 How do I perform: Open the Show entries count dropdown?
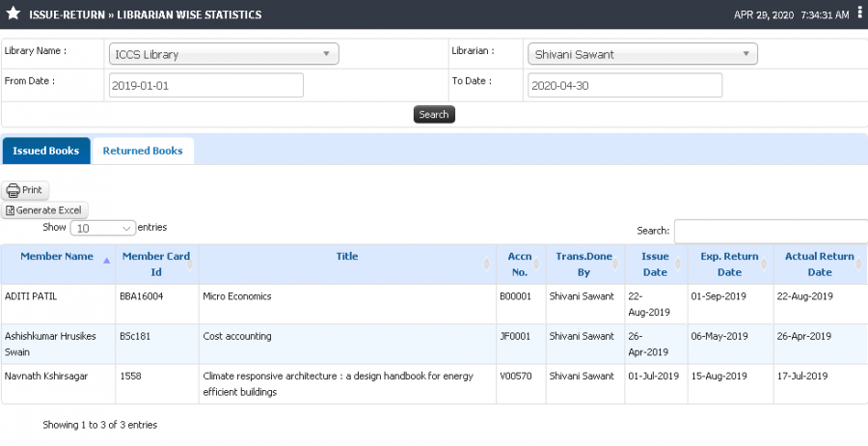pyautogui.click(x=103, y=228)
